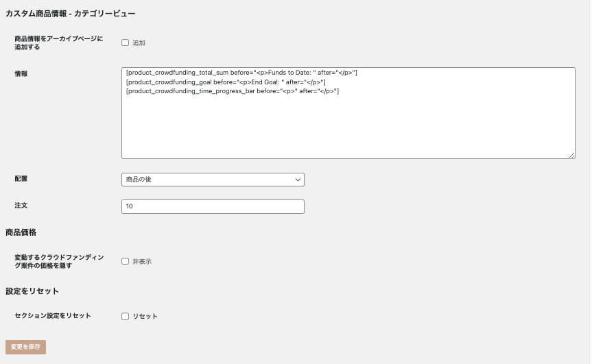Enable the 追加 checkbox for archive pages
This screenshot has width=592, height=364.
125,43
